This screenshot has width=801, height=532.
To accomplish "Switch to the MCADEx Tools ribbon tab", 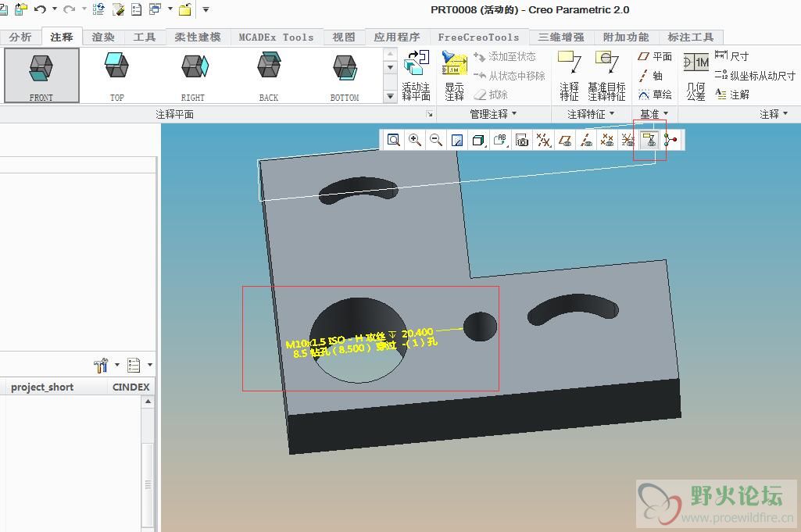I will pyautogui.click(x=277, y=37).
